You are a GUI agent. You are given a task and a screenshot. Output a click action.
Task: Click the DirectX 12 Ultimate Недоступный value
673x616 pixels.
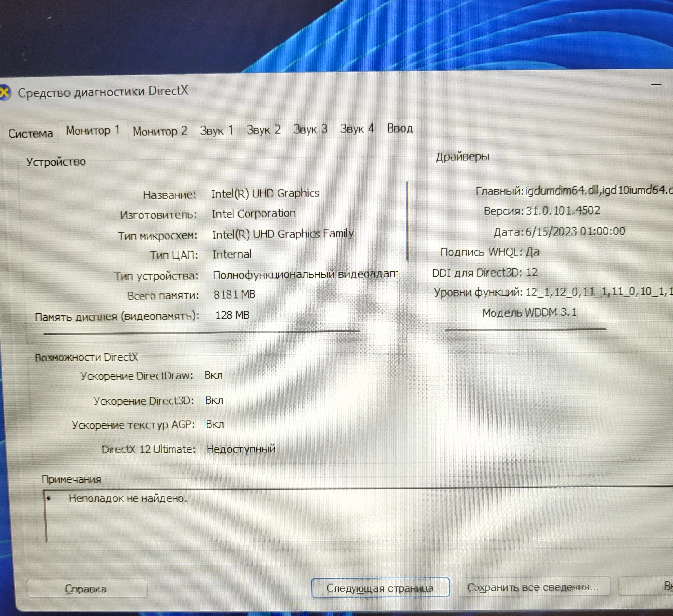[x=241, y=449]
